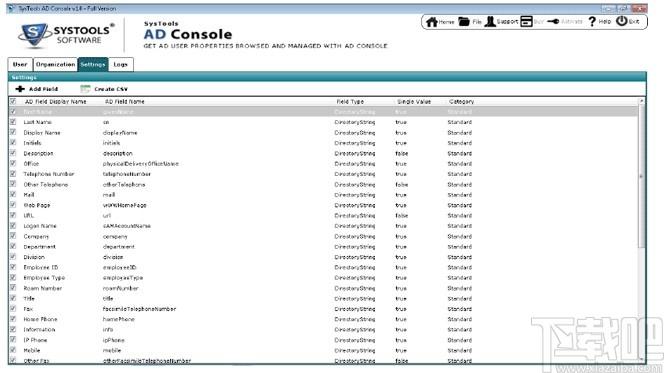Click the Help label in toolbar

click(x=604, y=22)
